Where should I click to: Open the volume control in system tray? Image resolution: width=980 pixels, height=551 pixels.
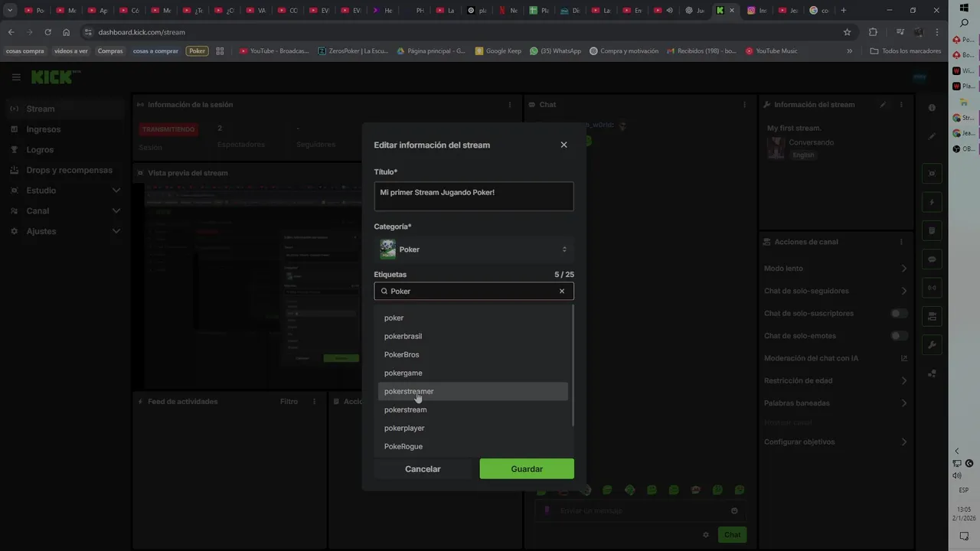click(957, 475)
